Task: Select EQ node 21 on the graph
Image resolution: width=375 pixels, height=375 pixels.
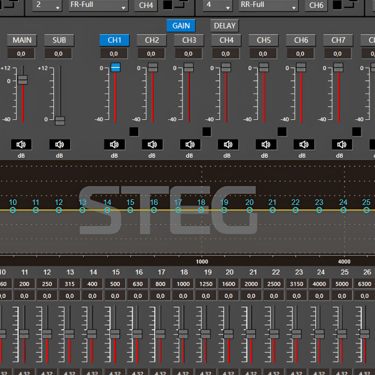Action: click(272, 210)
